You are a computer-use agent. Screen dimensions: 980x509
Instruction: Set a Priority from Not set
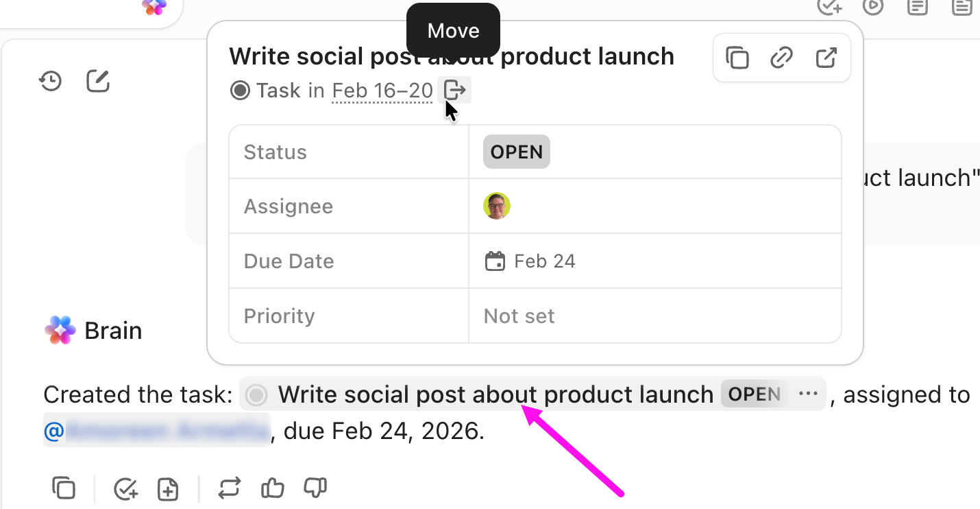(518, 316)
